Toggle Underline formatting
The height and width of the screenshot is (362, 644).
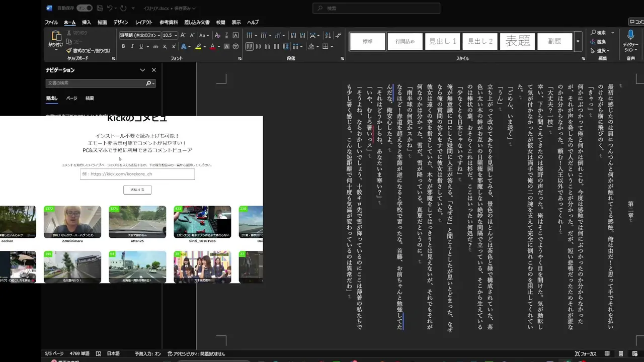(141, 46)
